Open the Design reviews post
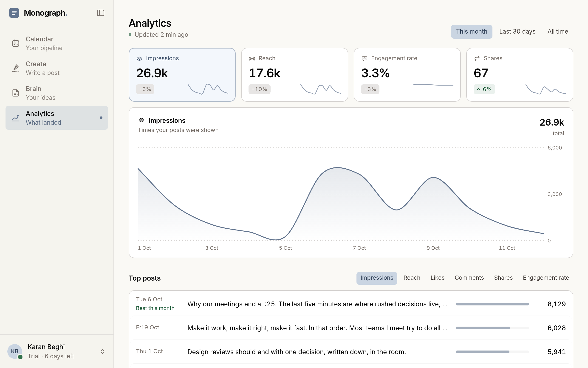The height and width of the screenshot is (368, 588). pyautogui.click(x=351, y=352)
